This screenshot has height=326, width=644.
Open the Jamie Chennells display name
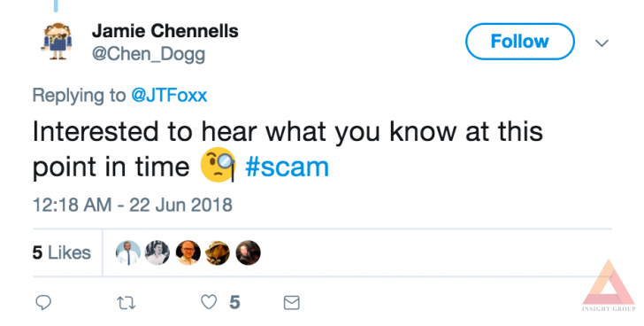tap(165, 31)
